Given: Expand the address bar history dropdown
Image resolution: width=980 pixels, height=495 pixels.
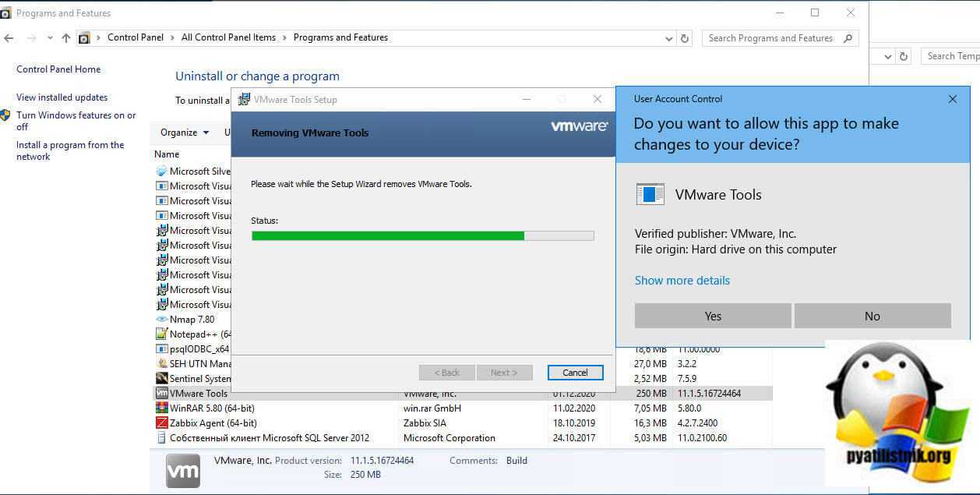Looking at the screenshot, I should point(669,38).
